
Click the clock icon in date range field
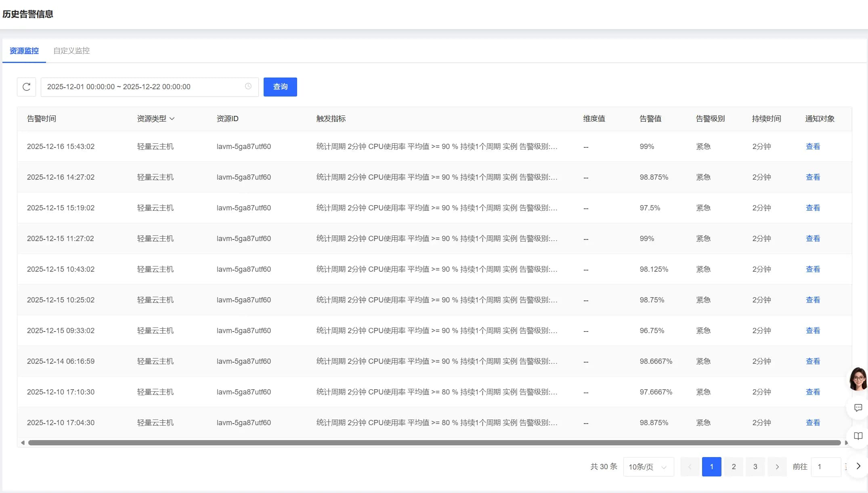248,86
